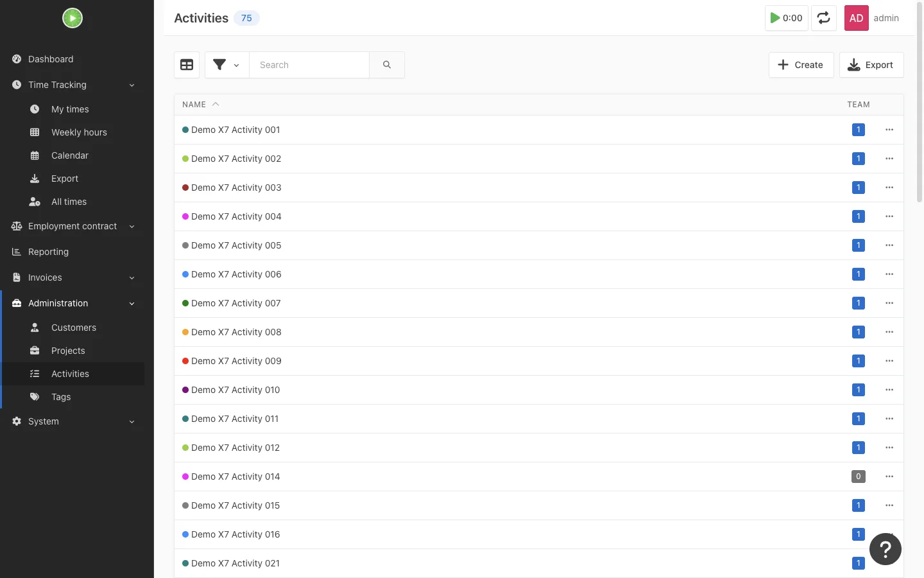Click magenta color dot of Activity 004
Viewport: 924px width, 578px height.
pyautogui.click(x=185, y=216)
